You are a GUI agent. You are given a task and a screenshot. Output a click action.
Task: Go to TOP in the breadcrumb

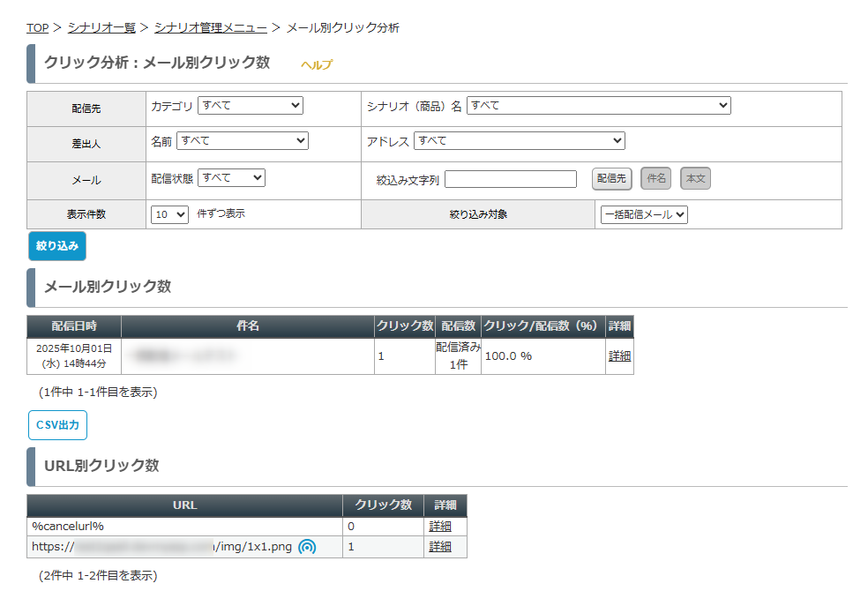[37, 28]
